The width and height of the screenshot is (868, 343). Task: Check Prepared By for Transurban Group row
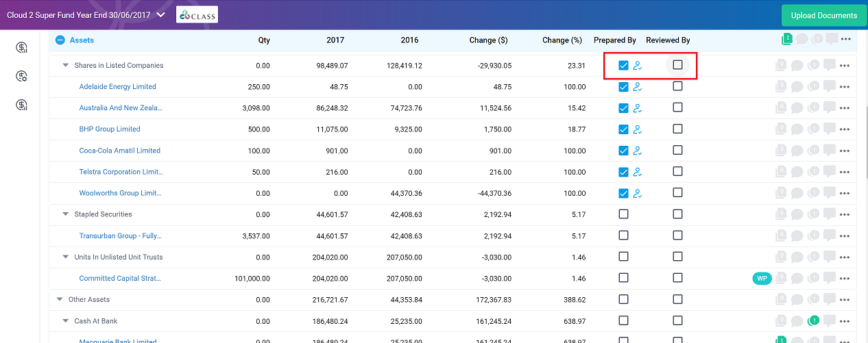[x=623, y=236]
